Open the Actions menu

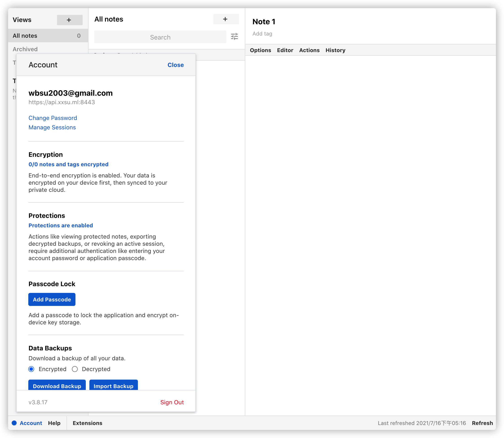(309, 50)
